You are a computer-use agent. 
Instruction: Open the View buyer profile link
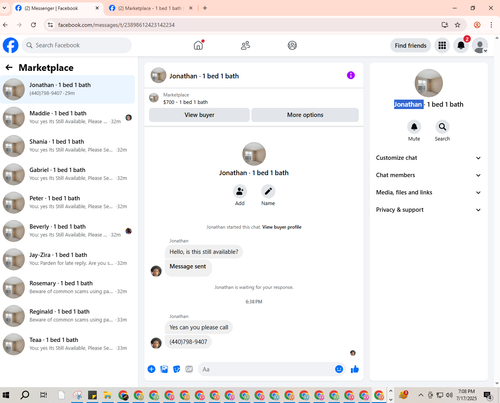(282, 227)
